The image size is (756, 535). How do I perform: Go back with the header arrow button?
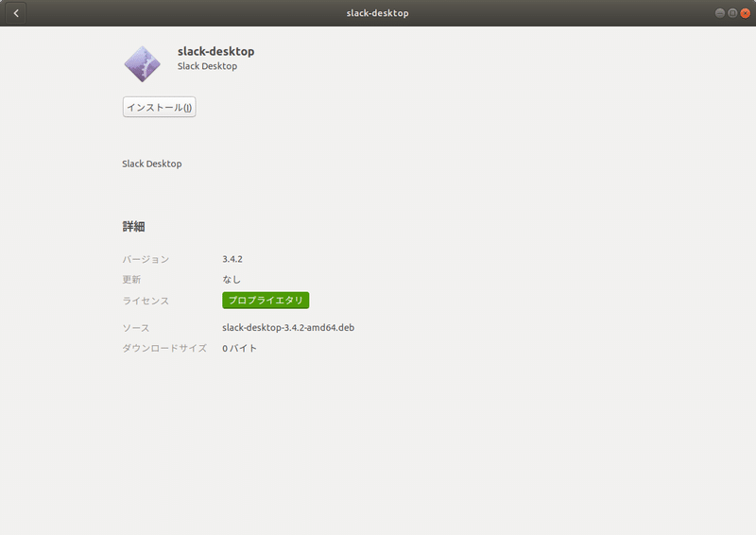16,13
